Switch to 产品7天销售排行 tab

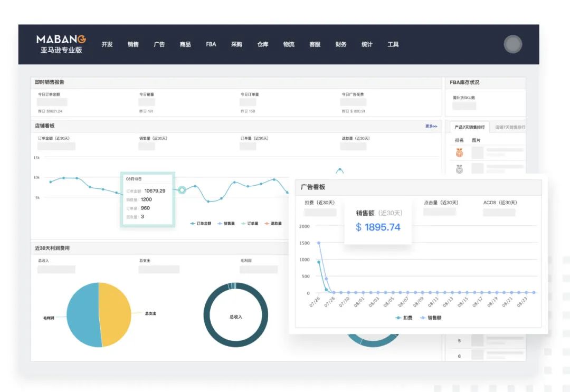pos(469,127)
